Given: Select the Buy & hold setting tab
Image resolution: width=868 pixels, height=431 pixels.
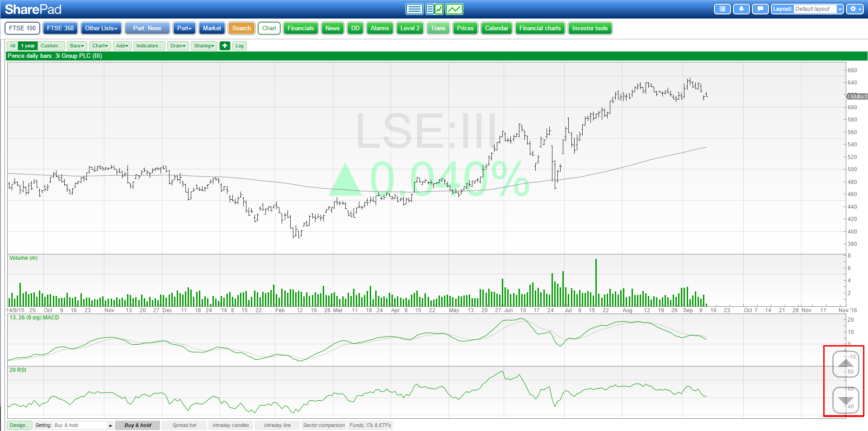Looking at the screenshot, I should point(138,425).
